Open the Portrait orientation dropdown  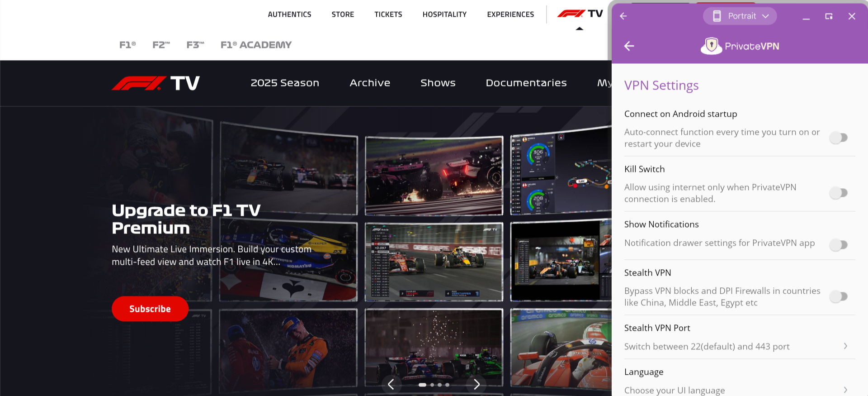(x=740, y=16)
